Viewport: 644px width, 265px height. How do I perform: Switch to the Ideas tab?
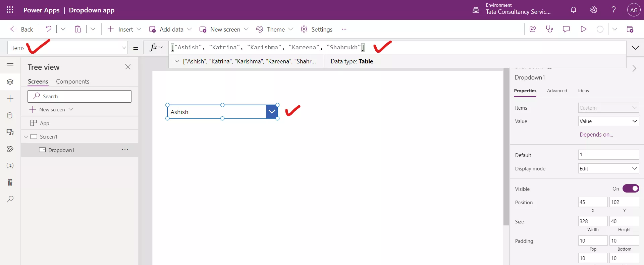point(583,91)
